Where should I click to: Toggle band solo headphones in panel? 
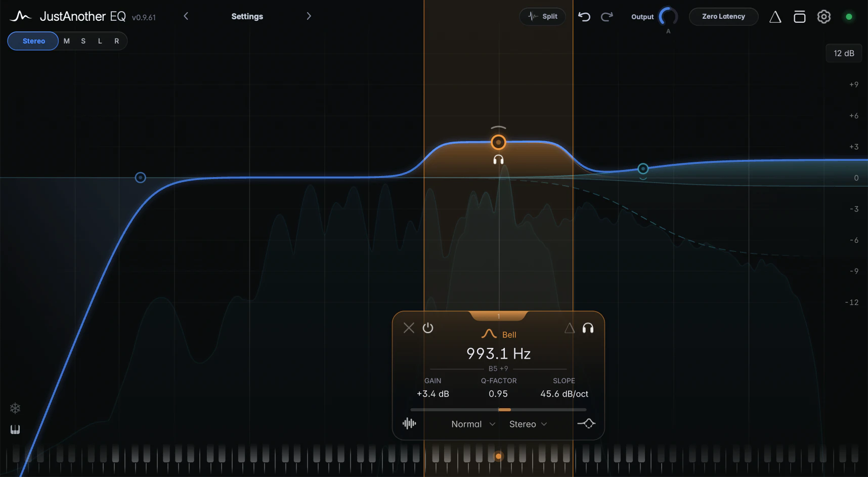point(588,328)
